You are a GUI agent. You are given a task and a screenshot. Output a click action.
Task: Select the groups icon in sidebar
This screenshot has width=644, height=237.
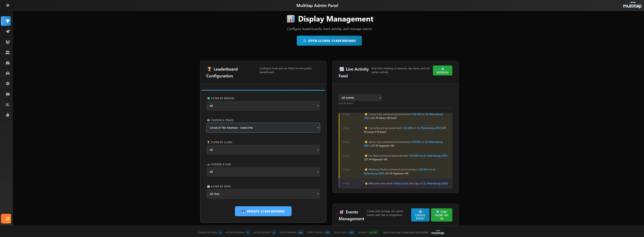coord(6,42)
